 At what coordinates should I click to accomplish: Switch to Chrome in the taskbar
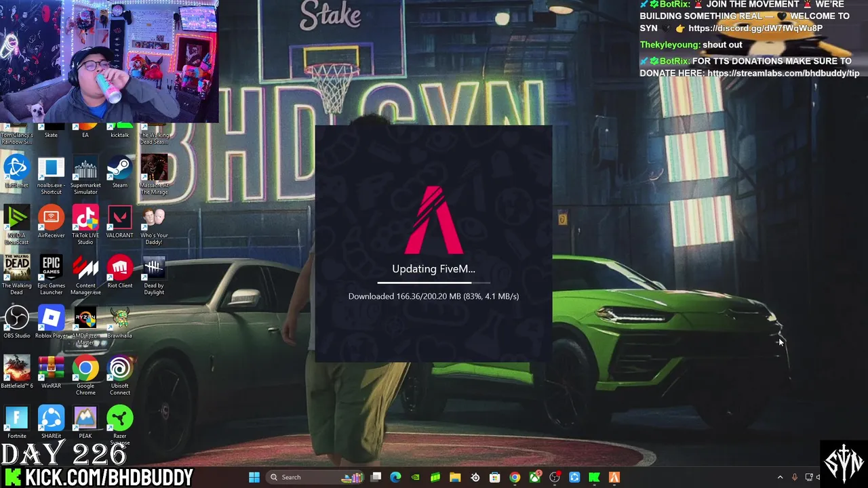pyautogui.click(x=515, y=477)
